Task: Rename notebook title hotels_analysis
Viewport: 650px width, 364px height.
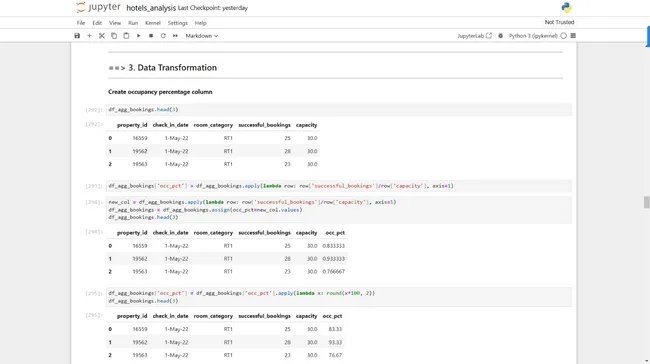Action: tap(151, 8)
